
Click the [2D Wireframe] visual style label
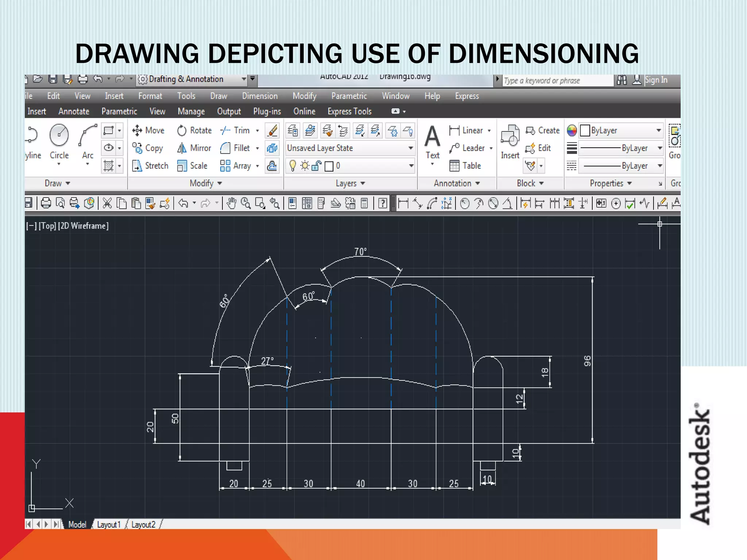83,226
